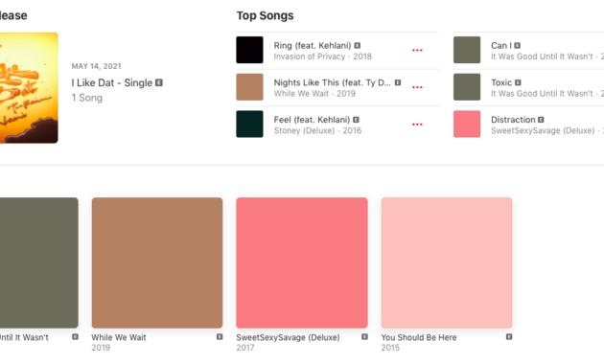The height and width of the screenshot is (364, 604).
Task: Open You Should Be Here album cover
Action: click(447, 262)
